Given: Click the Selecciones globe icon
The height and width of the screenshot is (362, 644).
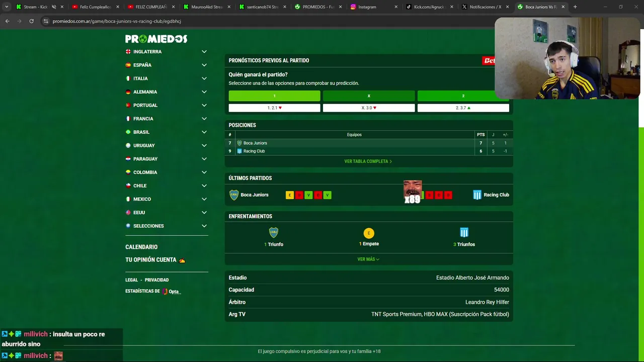Looking at the screenshot, I should (128, 226).
